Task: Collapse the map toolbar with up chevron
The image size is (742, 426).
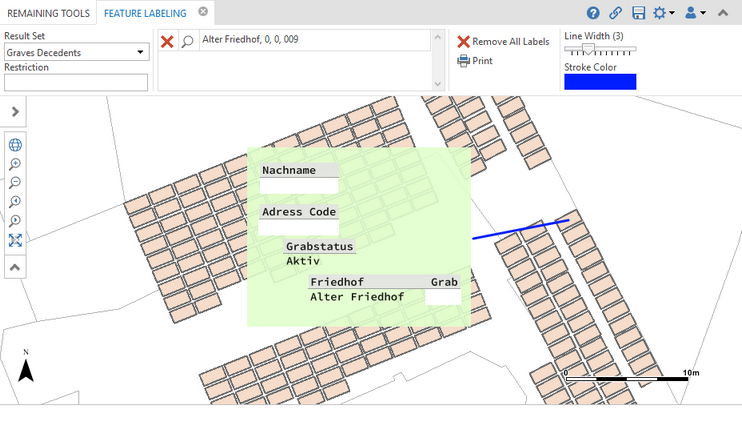Action: click(15, 267)
